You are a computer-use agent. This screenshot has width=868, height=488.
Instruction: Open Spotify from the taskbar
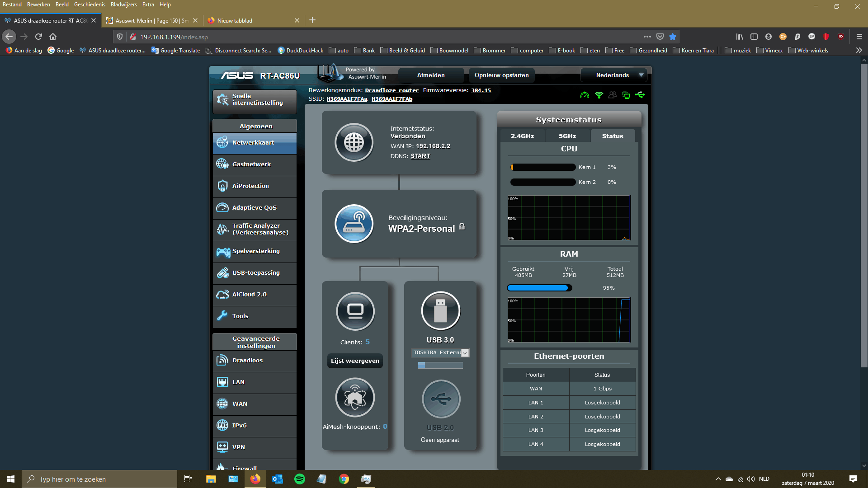[x=299, y=479]
